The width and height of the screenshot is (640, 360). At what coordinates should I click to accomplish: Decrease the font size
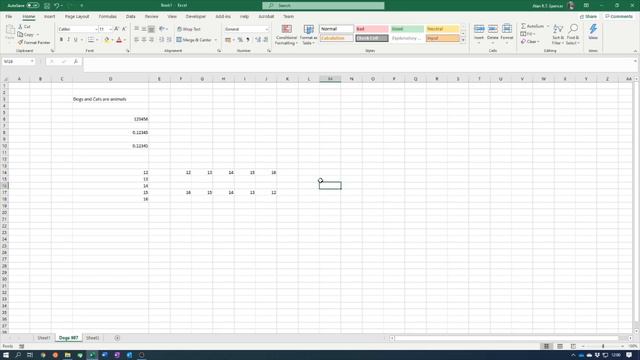[x=124, y=29]
